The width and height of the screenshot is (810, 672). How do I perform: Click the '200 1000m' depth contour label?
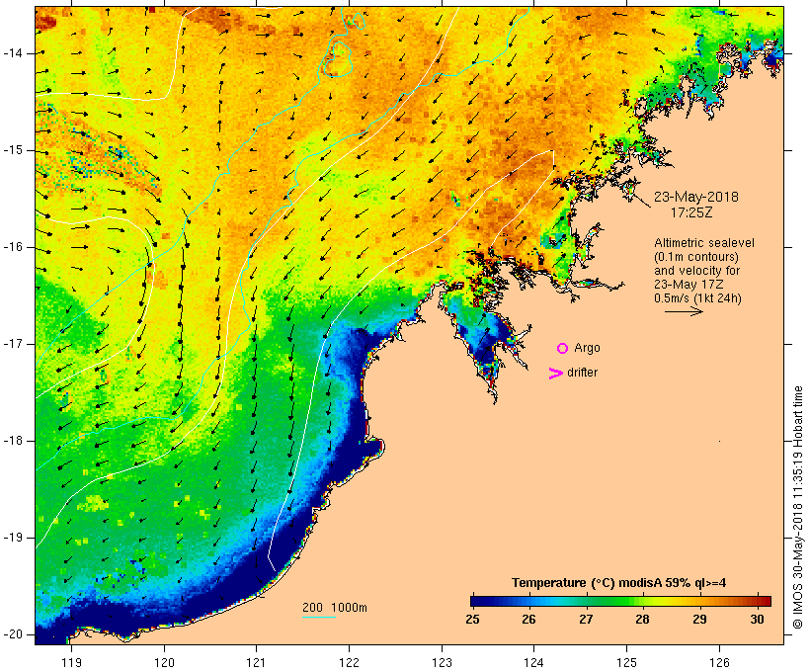335,608
